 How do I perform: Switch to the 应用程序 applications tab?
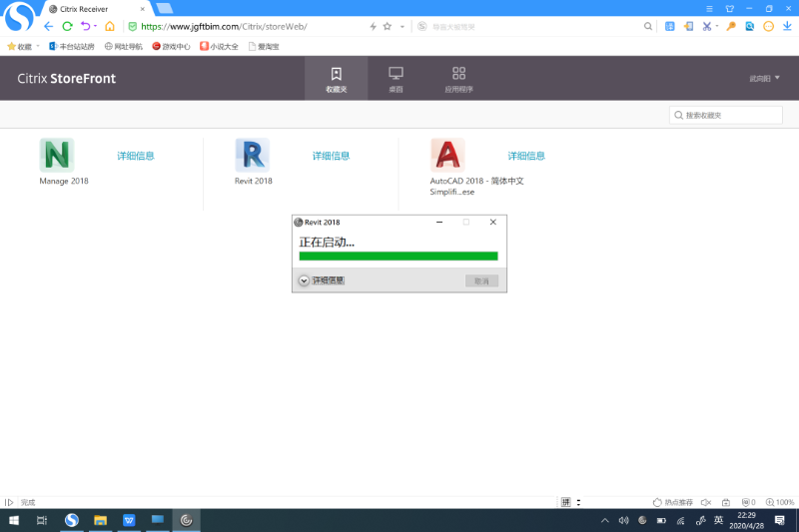coord(458,79)
